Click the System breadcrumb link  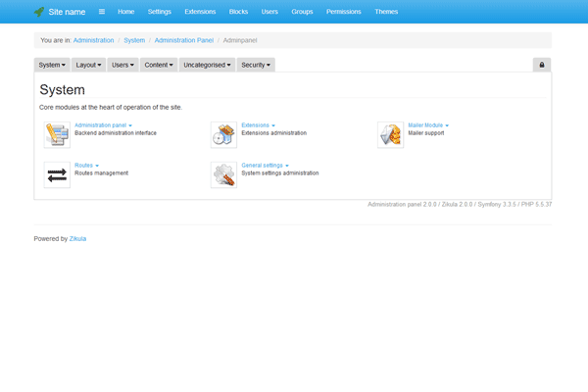coord(133,40)
